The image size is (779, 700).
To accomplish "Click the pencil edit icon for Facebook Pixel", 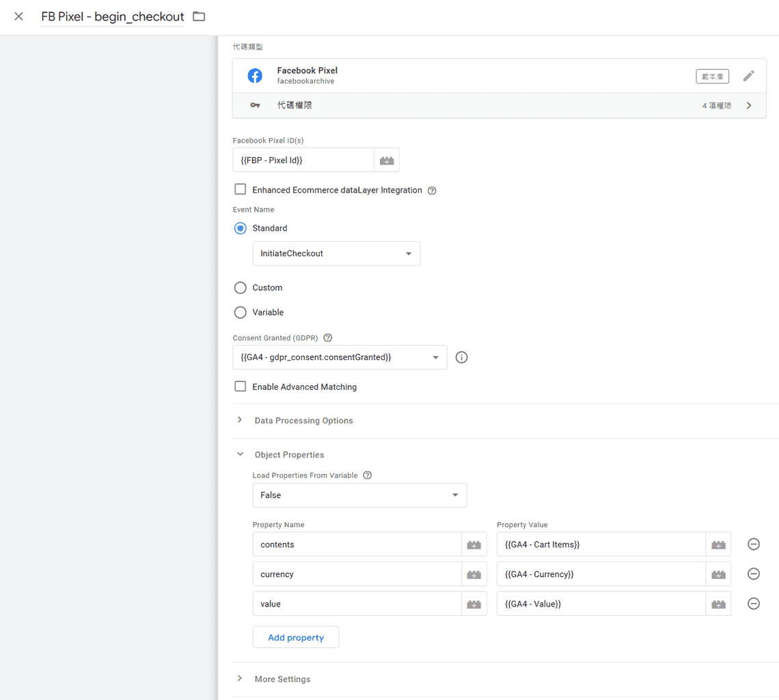I will 749,76.
